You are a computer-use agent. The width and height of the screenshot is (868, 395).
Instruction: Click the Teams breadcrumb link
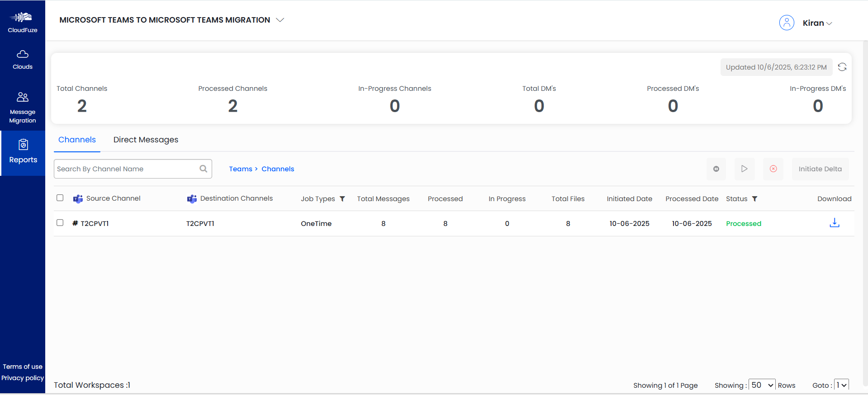pyautogui.click(x=240, y=169)
